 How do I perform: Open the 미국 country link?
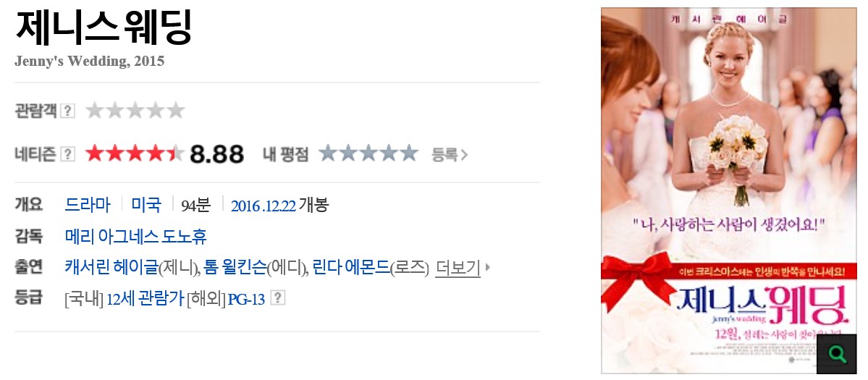146,206
